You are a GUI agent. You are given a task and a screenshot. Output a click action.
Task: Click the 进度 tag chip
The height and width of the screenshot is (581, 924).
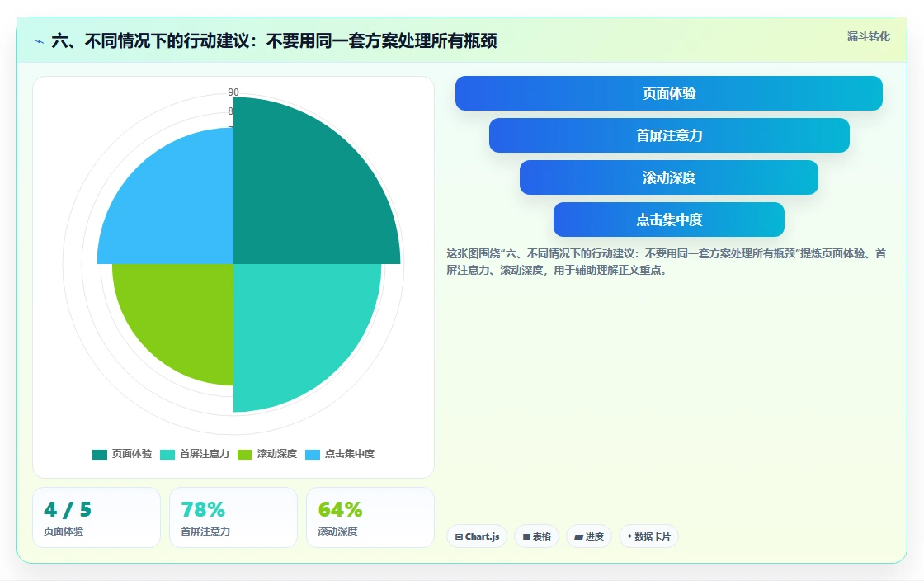click(x=589, y=536)
